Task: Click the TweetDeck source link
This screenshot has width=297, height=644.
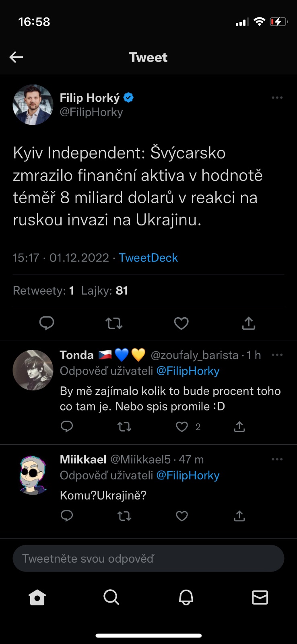Action: [x=148, y=258]
